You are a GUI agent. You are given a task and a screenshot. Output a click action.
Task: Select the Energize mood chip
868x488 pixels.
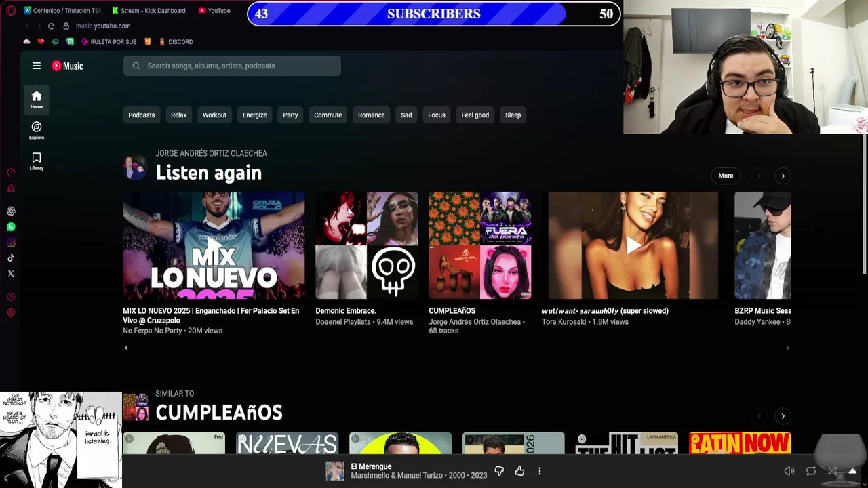point(255,115)
